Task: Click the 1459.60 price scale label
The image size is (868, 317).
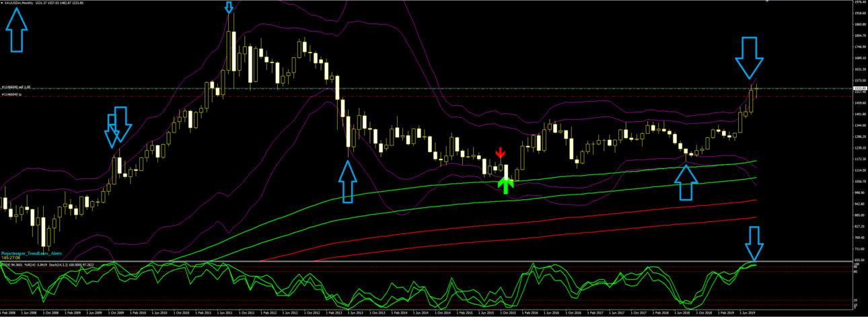Action: tap(861, 103)
